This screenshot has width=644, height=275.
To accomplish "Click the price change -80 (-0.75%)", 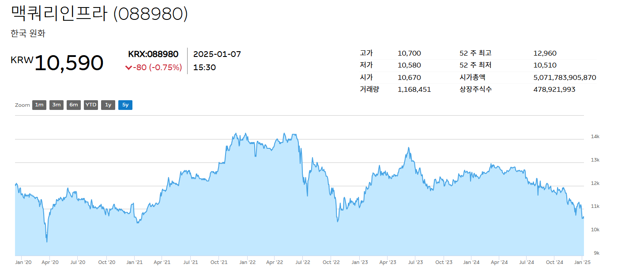I will 158,68.
